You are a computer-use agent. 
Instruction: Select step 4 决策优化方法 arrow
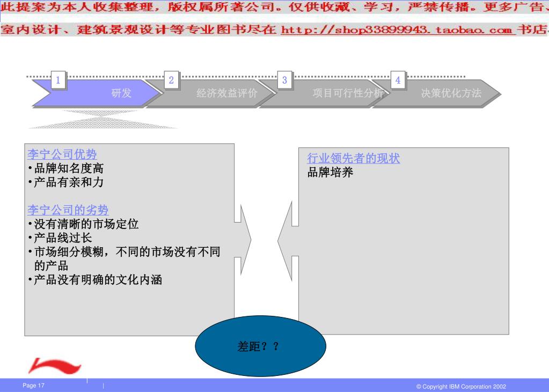437,93
